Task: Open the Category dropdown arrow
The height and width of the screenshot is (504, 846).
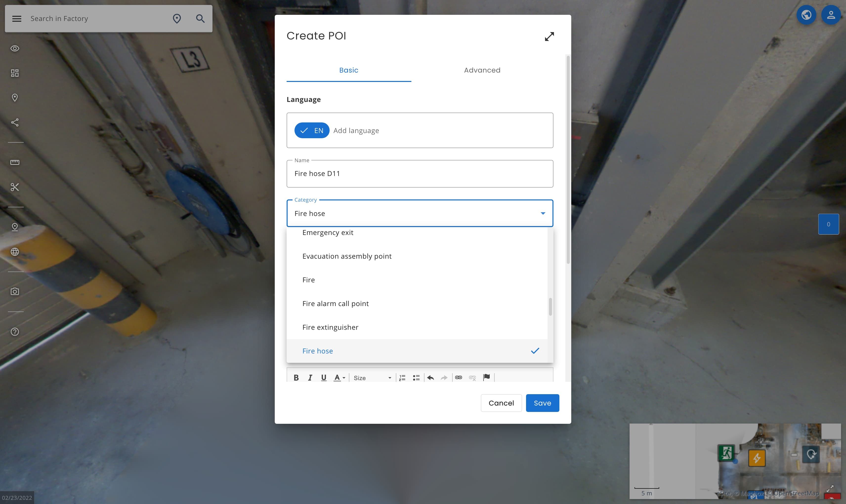Action: [543, 213]
